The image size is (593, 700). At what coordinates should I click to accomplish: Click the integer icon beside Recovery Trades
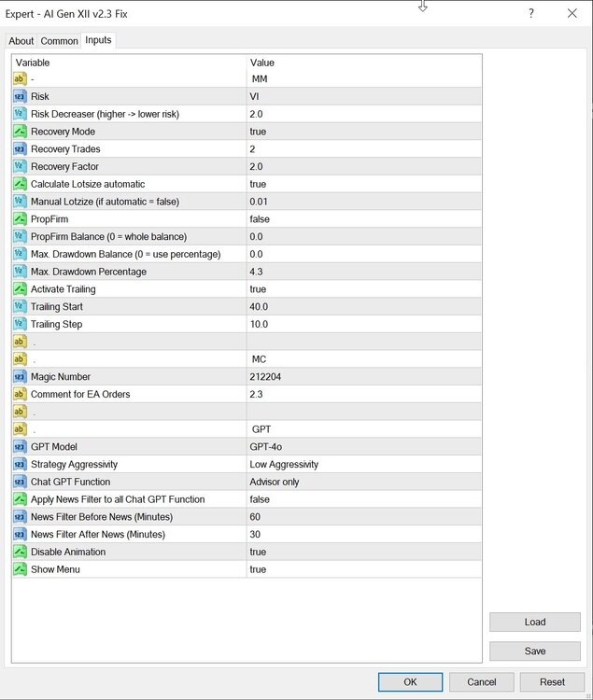[x=20, y=149]
